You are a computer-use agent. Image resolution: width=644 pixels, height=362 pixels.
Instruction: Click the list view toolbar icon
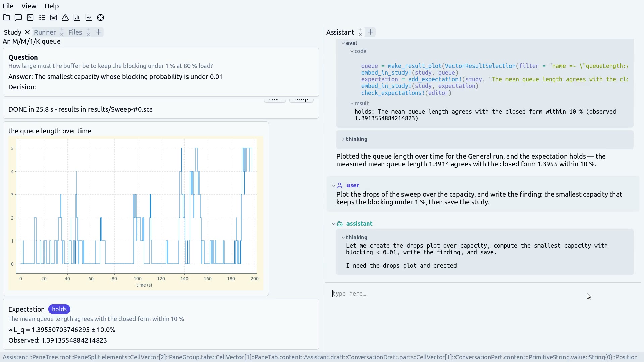[42, 18]
